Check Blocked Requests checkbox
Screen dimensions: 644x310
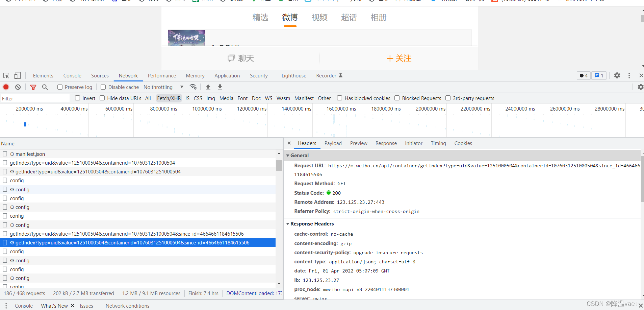coord(397,98)
